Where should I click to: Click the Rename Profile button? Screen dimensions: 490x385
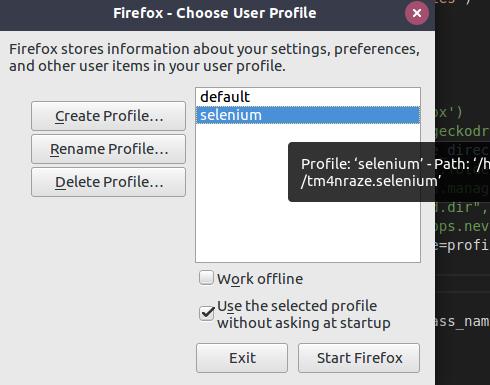(108, 149)
